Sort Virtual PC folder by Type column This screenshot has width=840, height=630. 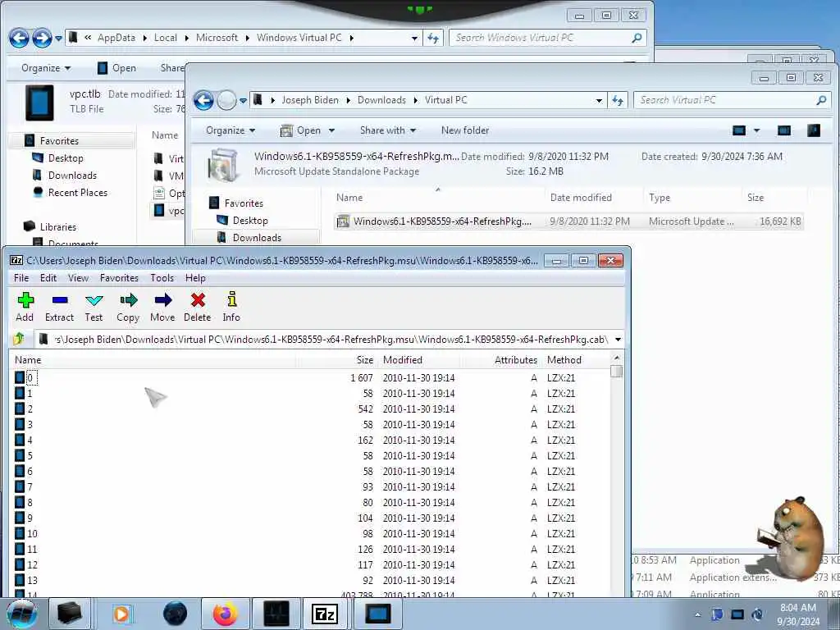pyautogui.click(x=660, y=198)
